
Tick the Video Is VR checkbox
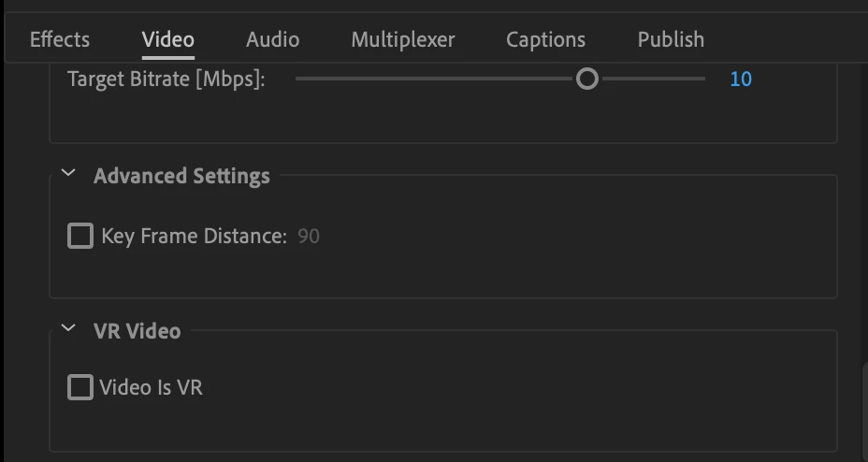pyautogui.click(x=80, y=387)
